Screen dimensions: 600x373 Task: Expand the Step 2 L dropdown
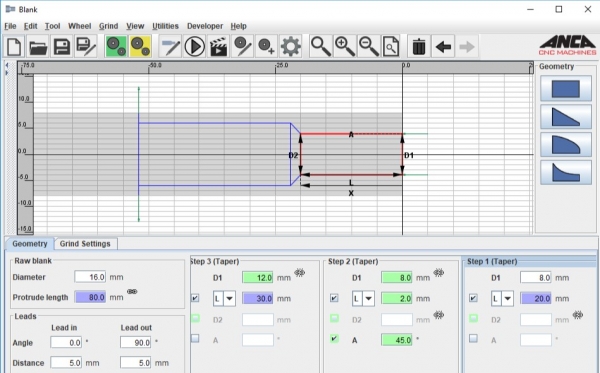pyautogui.click(x=368, y=298)
